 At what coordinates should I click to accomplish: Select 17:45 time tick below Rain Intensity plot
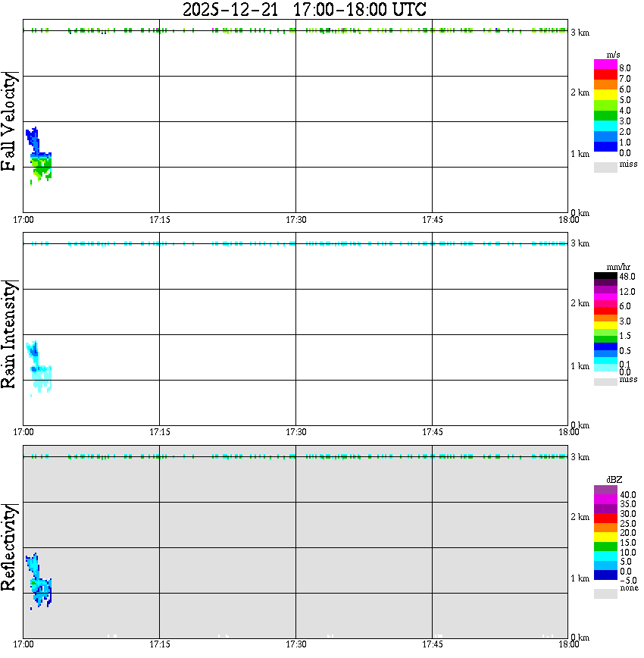click(432, 432)
